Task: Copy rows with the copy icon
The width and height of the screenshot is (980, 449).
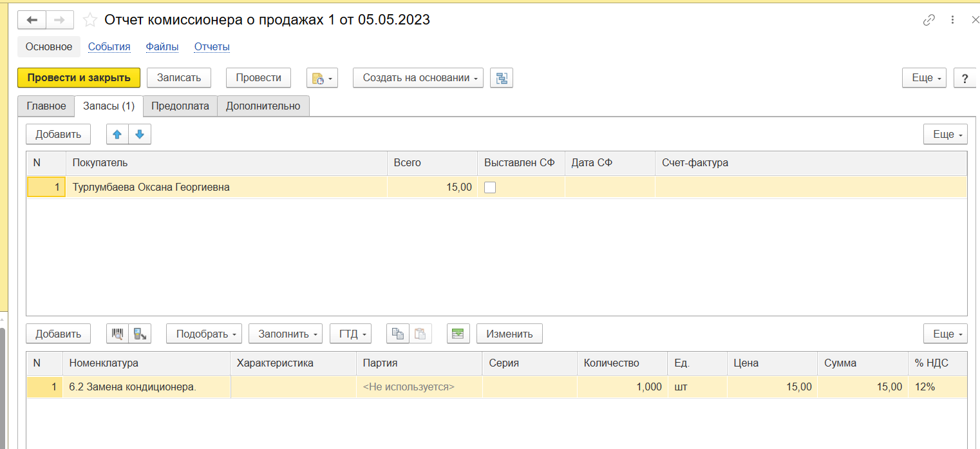Action: click(x=398, y=334)
